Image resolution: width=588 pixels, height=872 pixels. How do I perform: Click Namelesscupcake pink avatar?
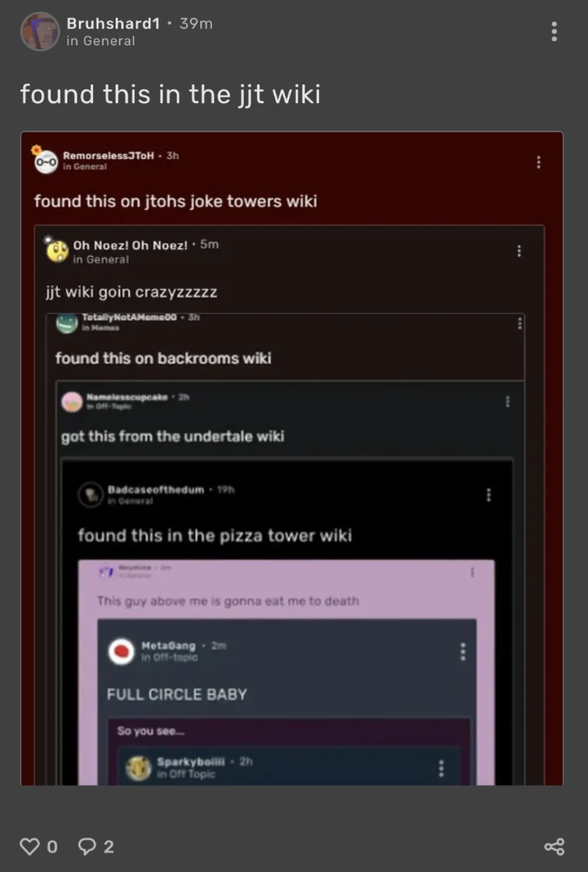coord(72,401)
